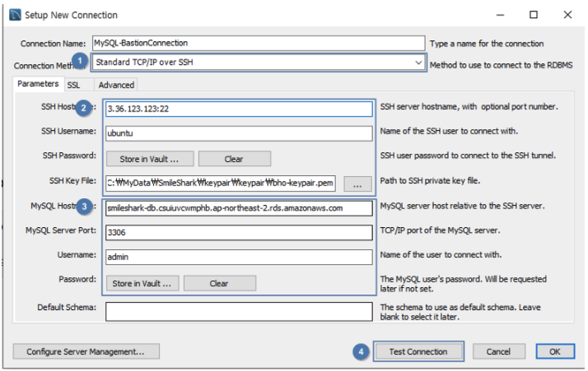Browse for SSH key file with ellipsis button
Screen dimensions: 588x371
[x=357, y=184]
